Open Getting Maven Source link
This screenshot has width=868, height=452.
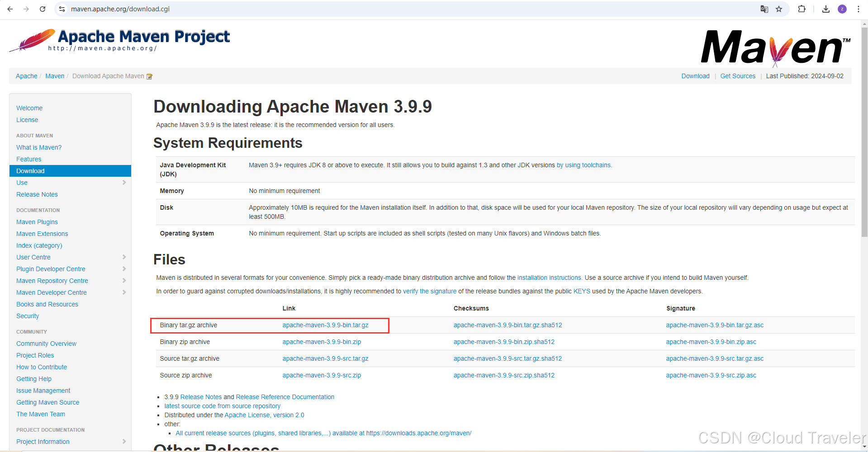(48, 402)
